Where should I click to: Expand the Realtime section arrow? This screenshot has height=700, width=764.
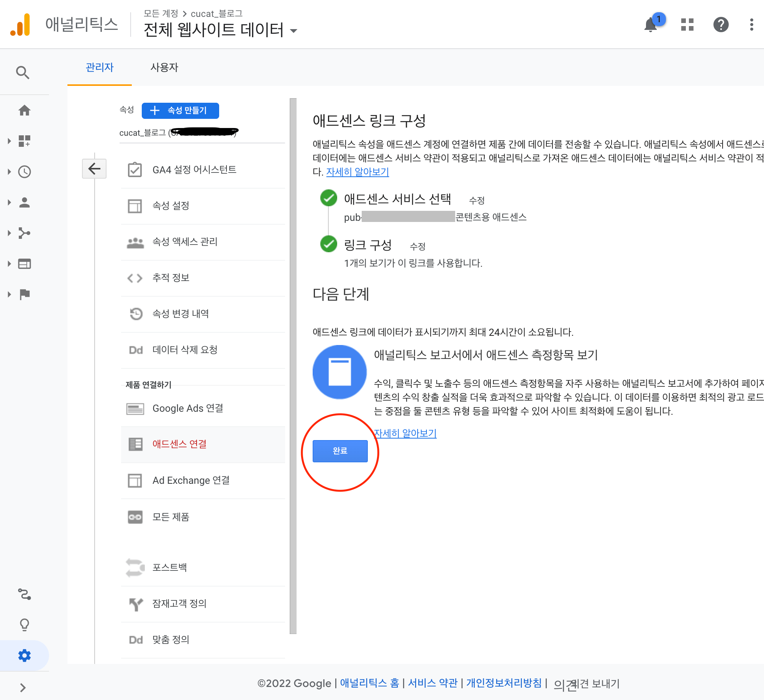coord(9,172)
